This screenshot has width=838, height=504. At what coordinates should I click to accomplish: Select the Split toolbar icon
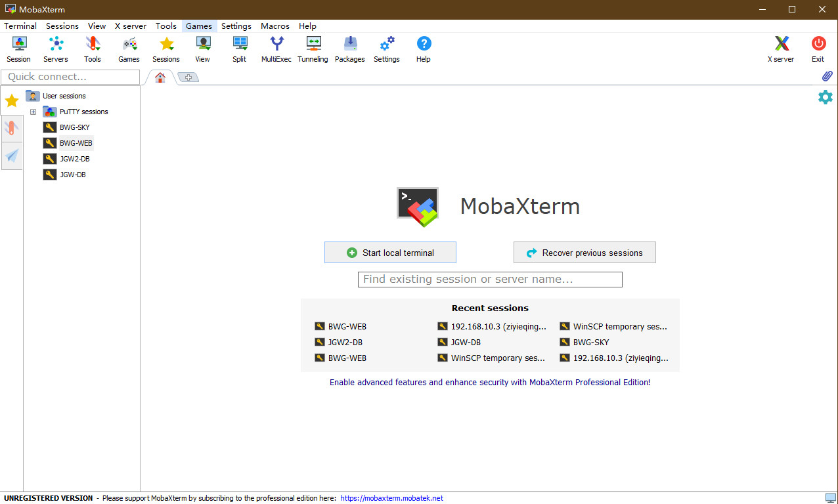pos(240,49)
